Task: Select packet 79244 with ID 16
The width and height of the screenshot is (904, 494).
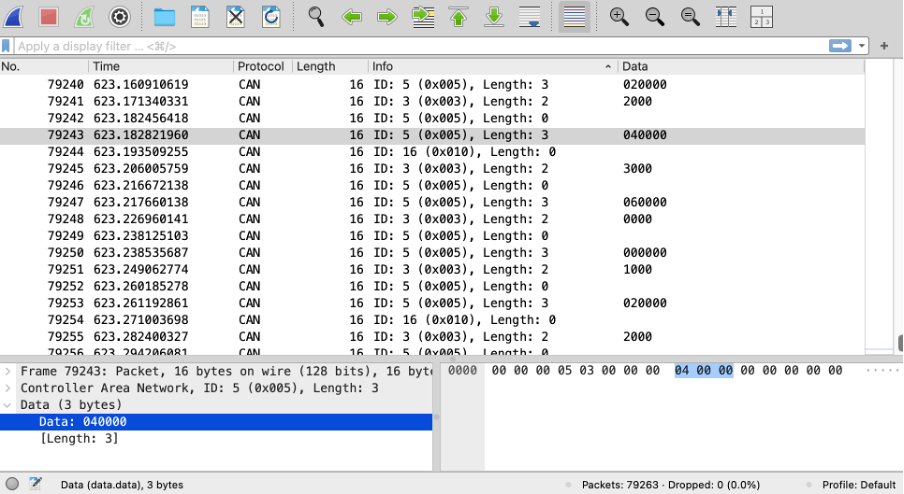Action: tap(432, 152)
